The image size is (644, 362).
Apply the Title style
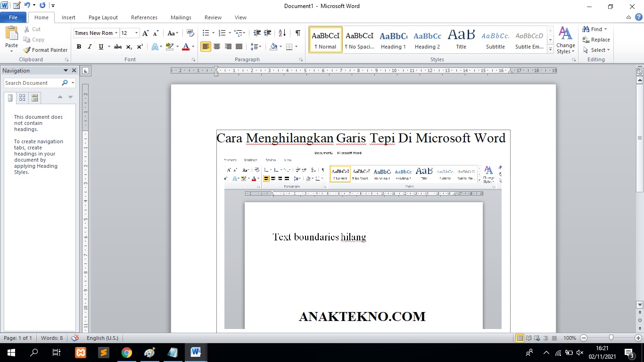(461, 40)
